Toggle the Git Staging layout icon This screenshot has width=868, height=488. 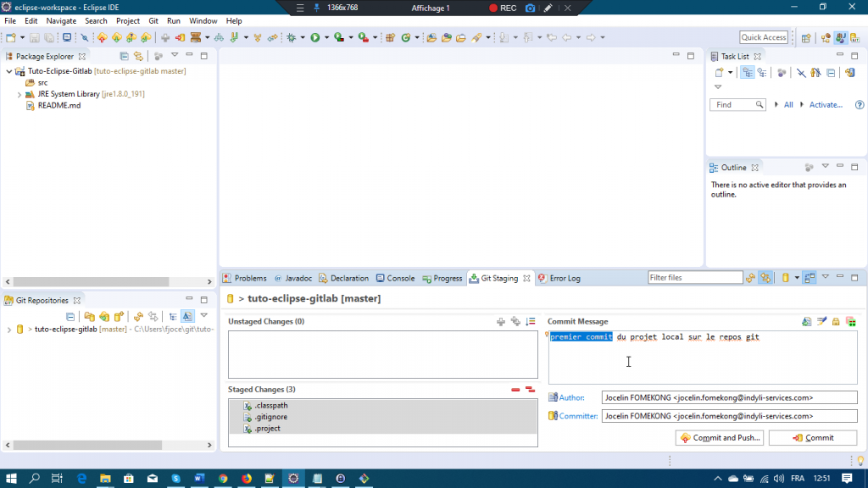pos(810,278)
